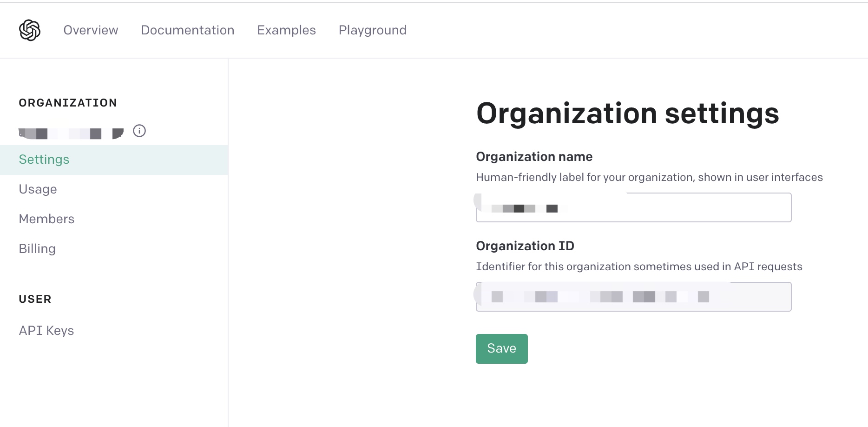The height and width of the screenshot is (427, 868).
Task: Navigate to Billing in the sidebar
Action: (37, 249)
